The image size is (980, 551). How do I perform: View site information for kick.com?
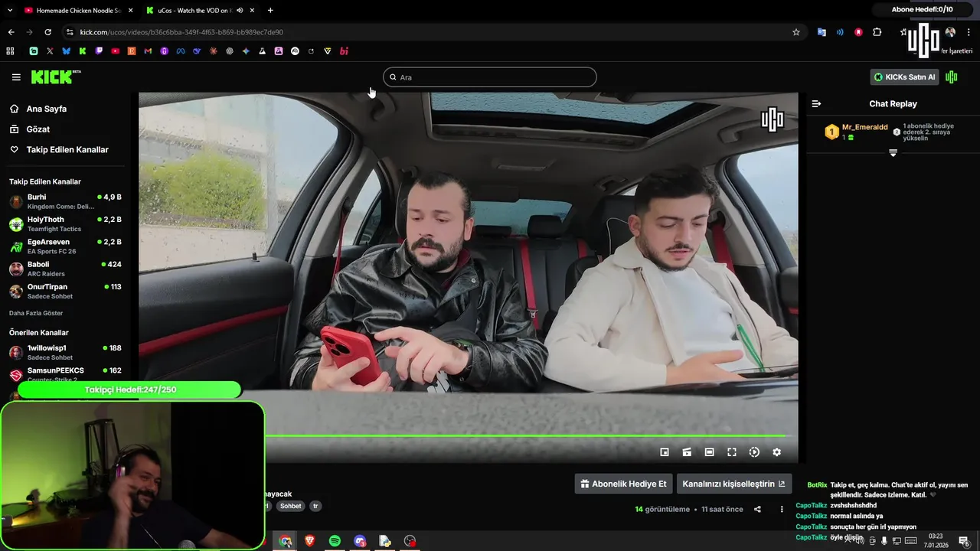click(x=70, y=32)
